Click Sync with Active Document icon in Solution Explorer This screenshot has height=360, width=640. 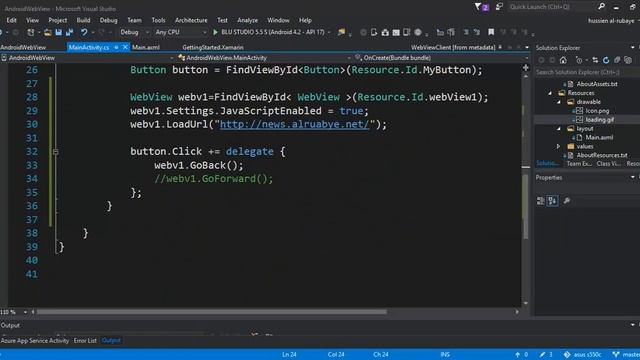click(x=595, y=60)
